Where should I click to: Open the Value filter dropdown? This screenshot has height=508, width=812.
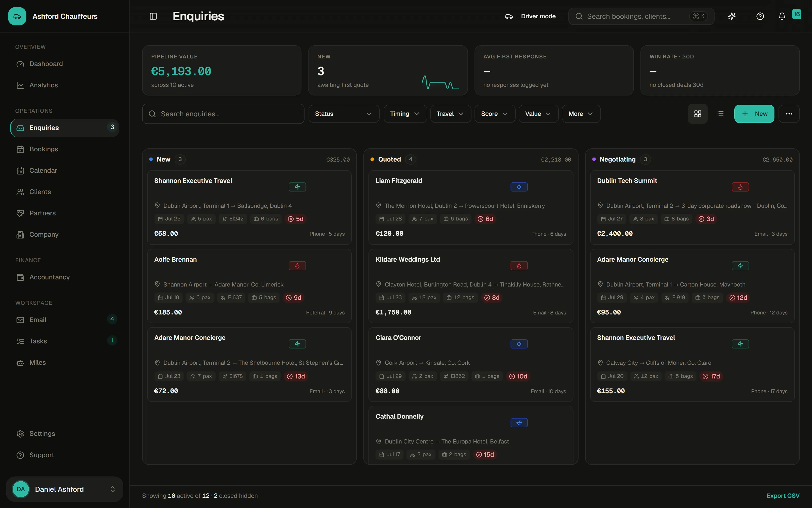538,114
